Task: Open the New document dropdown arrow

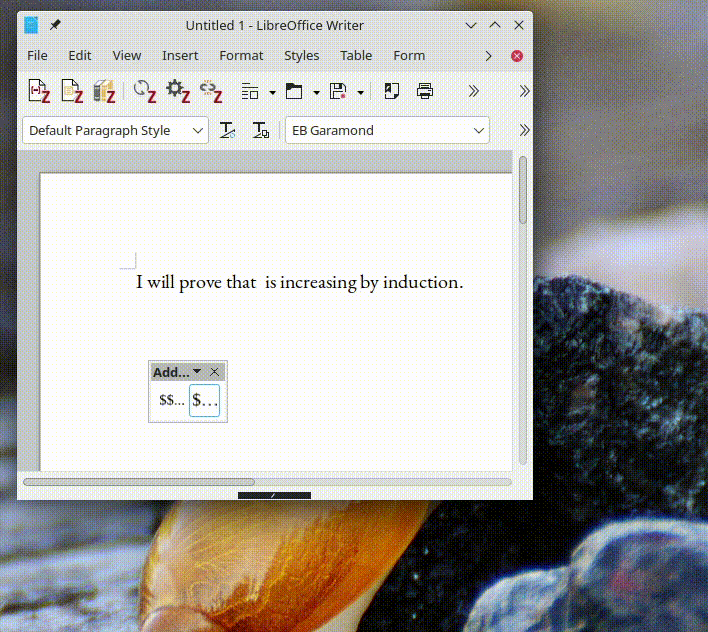Action: click(272, 93)
